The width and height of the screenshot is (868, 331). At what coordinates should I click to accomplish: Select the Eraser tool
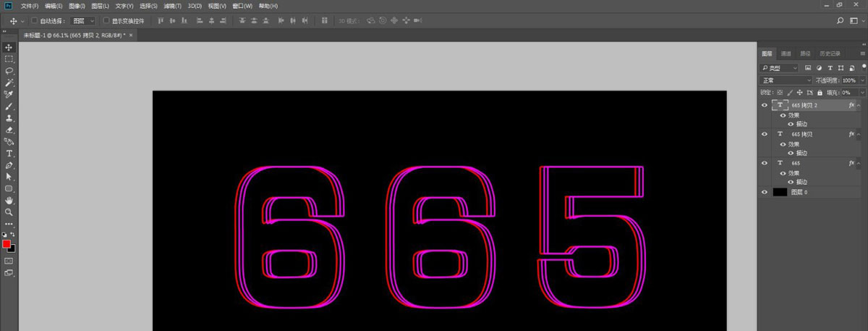[x=9, y=130]
